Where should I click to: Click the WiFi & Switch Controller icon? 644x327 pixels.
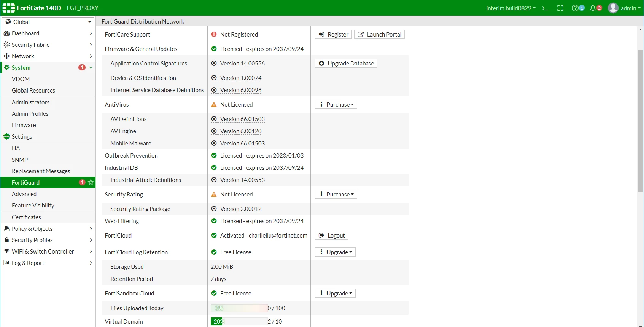6,251
